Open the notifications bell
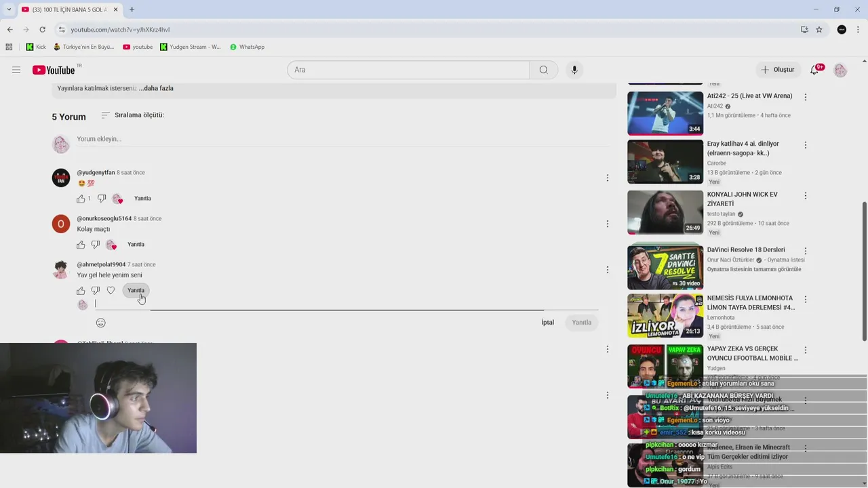868x488 pixels. point(814,70)
